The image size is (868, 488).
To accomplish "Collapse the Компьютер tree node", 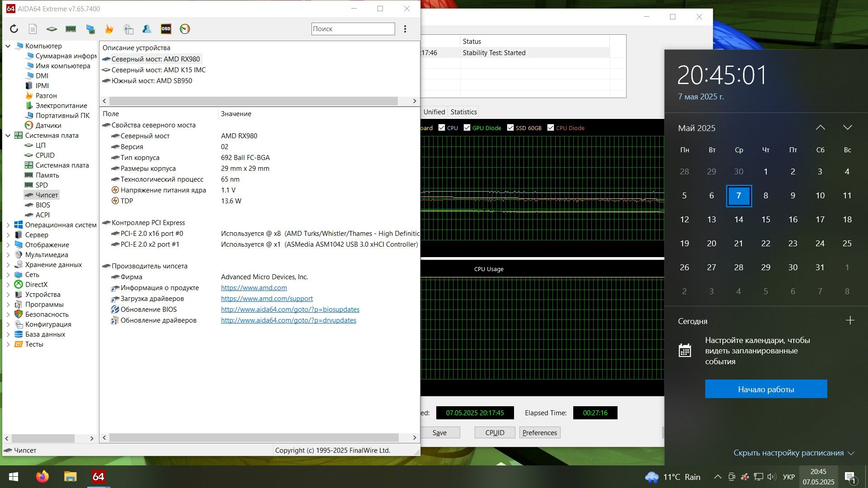I will pyautogui.click(x=8, y=46).
